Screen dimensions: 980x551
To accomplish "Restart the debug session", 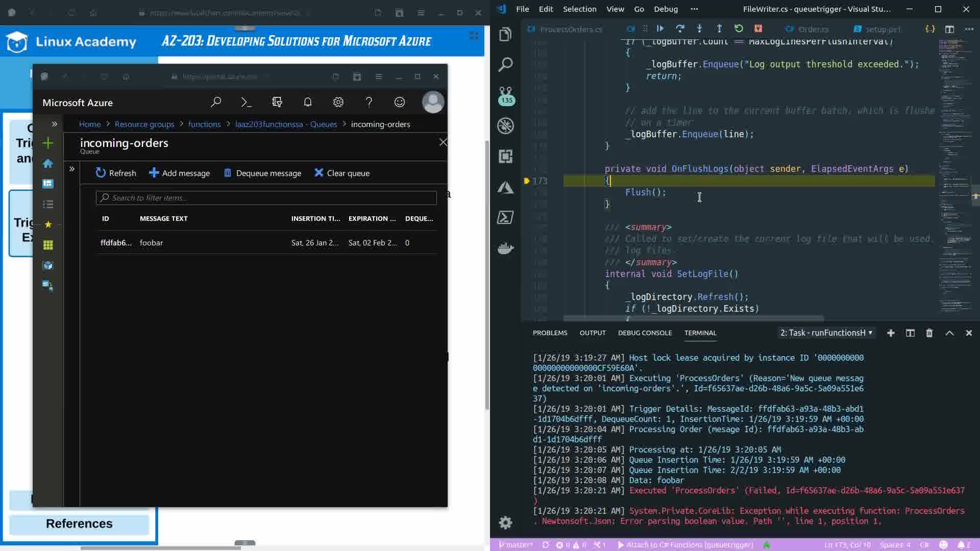I will [x=739, y=29].
